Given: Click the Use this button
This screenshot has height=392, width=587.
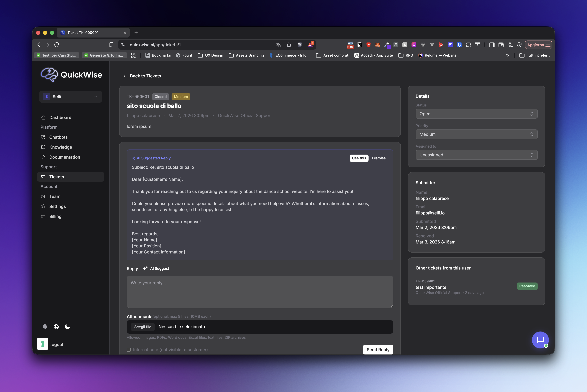Looking at the screenshot, I should tap(359, 158).
